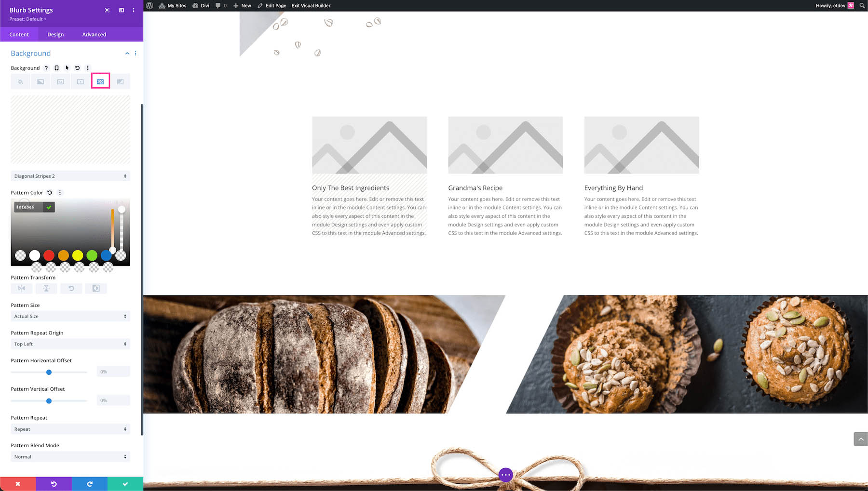Viewport: 868px width, 491px height.
Task: Pick the red color swatch
Action: (49, 255)
